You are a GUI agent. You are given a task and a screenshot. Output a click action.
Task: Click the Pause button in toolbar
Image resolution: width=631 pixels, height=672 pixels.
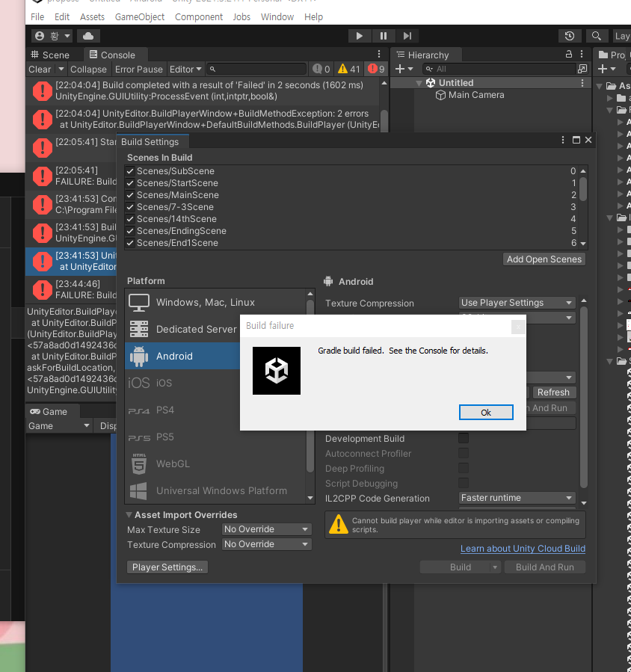[384, 36]
